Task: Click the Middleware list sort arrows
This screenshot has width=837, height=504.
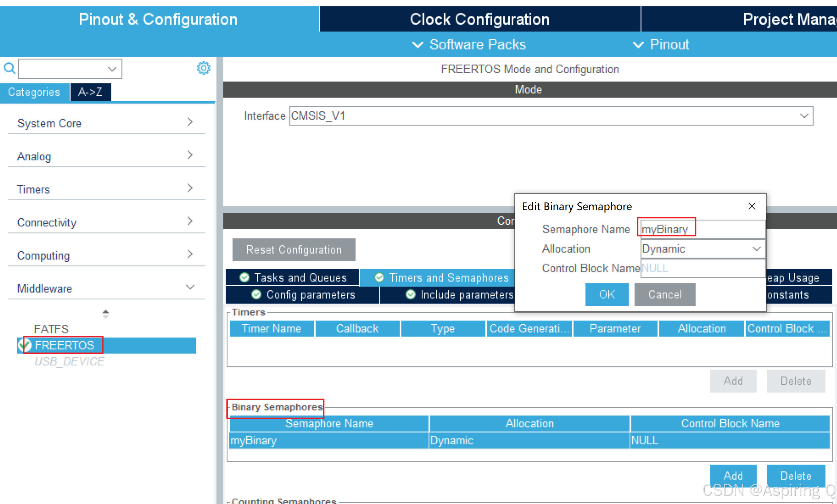Action: click(x=106, y=314)
